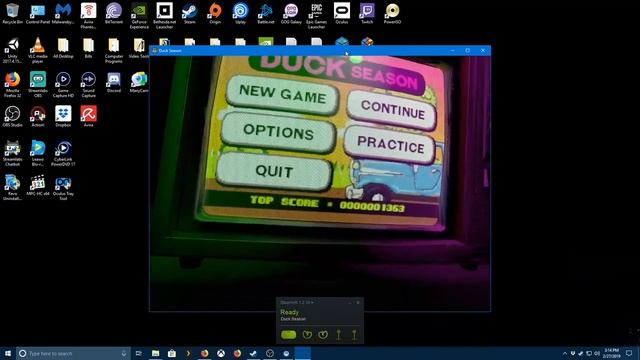Viewport: 640px width, 360px height.
Task: Open the MPC-HC x64 desktop icon
Action: pyautogui.click(x=38, y=185)
